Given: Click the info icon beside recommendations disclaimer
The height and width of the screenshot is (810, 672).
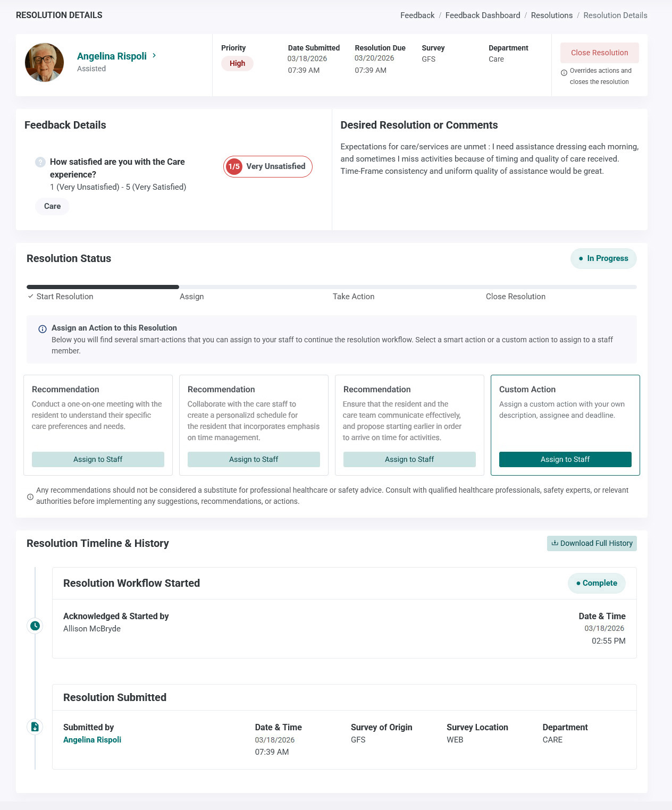Looking at the screenshot, I should click(30, 497).
